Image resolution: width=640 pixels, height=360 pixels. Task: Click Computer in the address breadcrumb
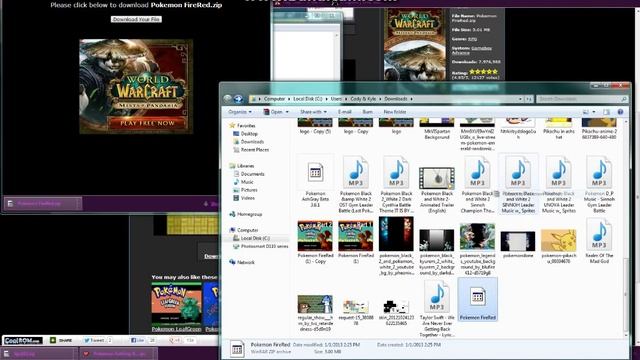274,99
